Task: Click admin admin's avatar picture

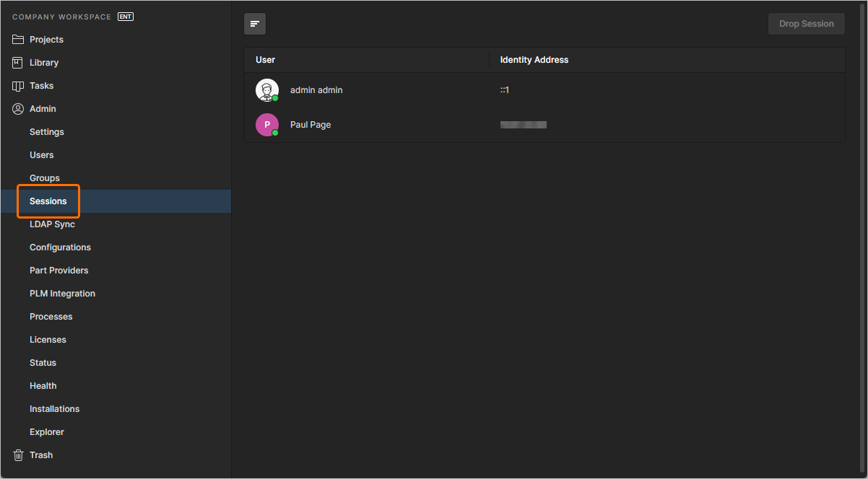Action: click(x=266, y=88)
